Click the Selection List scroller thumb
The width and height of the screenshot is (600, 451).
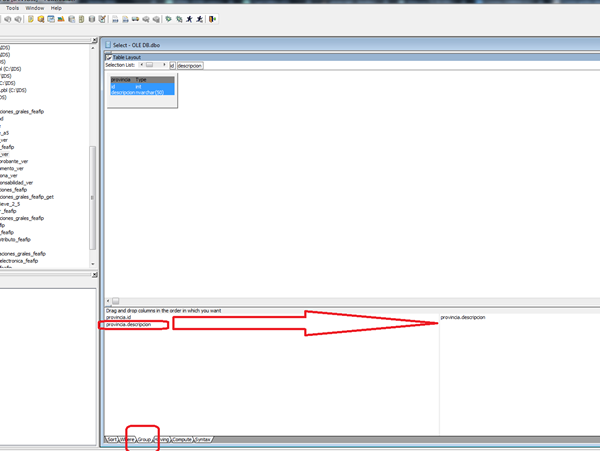click(150, 65)
